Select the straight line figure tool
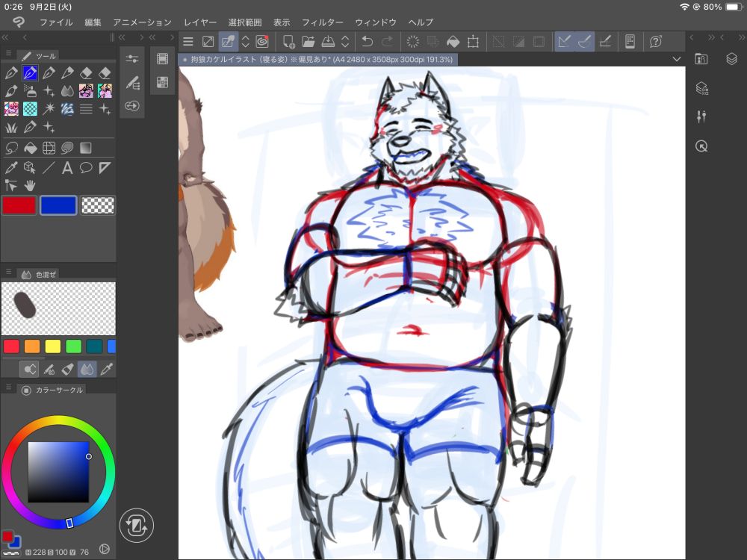The image size is (747, 560). (49, 167)
